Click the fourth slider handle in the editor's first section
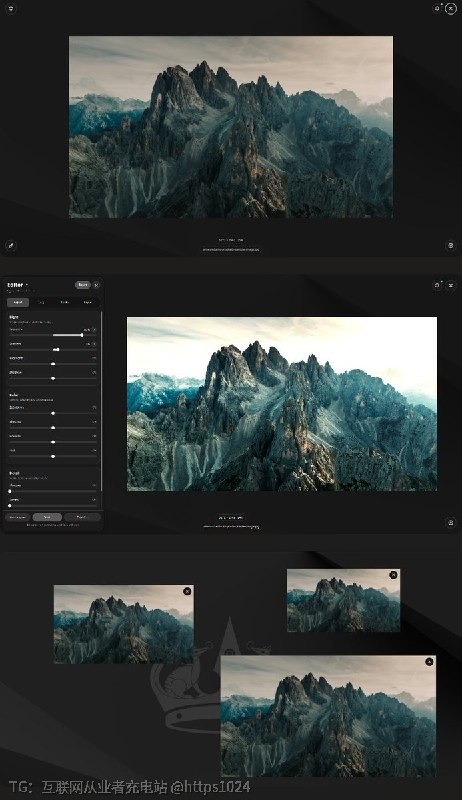The height and width of the screenshot is (800, 462). (53, 378)
